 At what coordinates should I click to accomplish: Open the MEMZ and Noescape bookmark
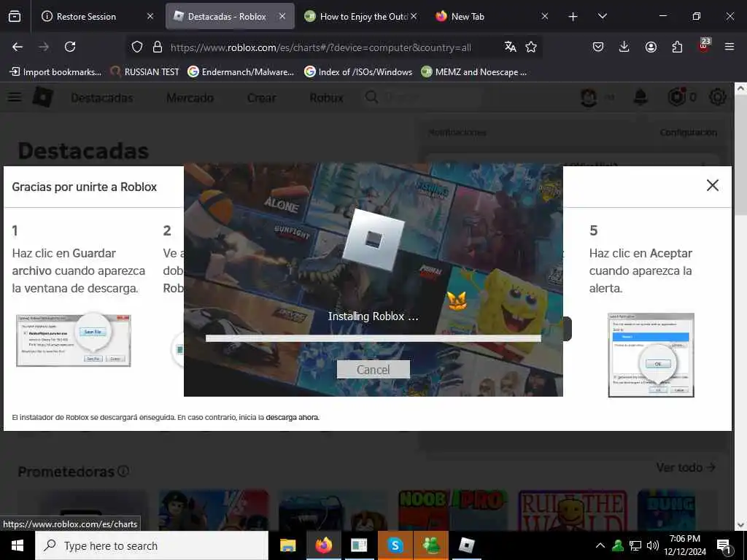(474, 72)
